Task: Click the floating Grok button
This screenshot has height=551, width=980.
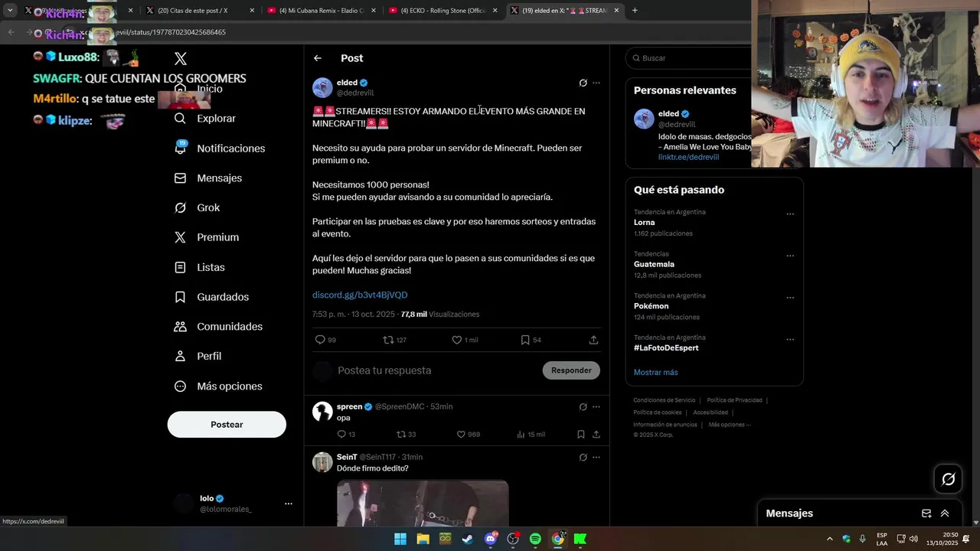Action: pos(948,479)
